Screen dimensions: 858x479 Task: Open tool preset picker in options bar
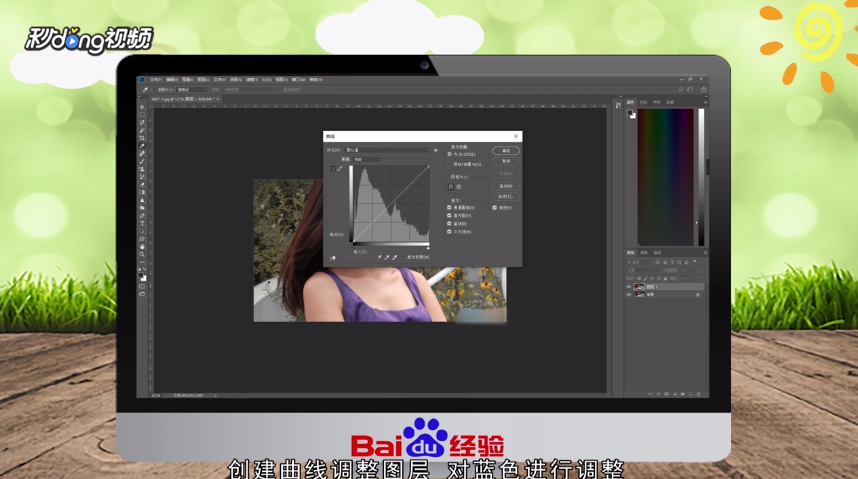point(147,89)
